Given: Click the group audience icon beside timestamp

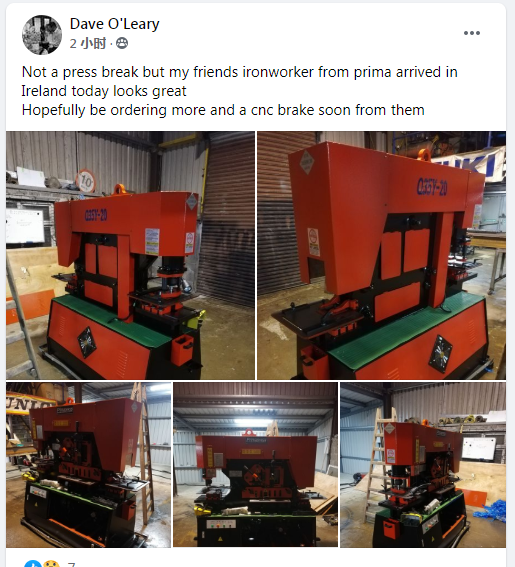Looking at the screenshot, I should [122, 43].
